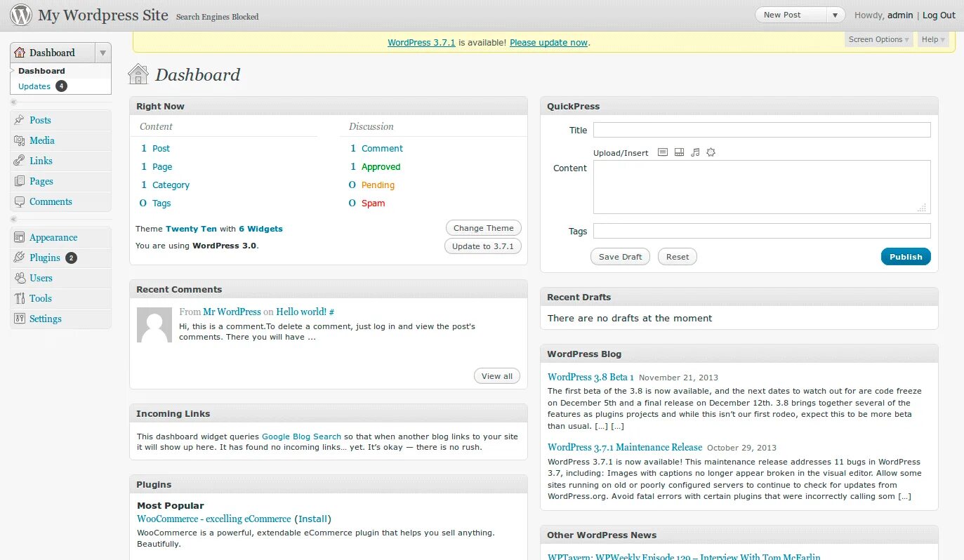964x560 pixels.
Task: Select the Add an Image icon in QuickPress
Action: [x=662, y=152]
